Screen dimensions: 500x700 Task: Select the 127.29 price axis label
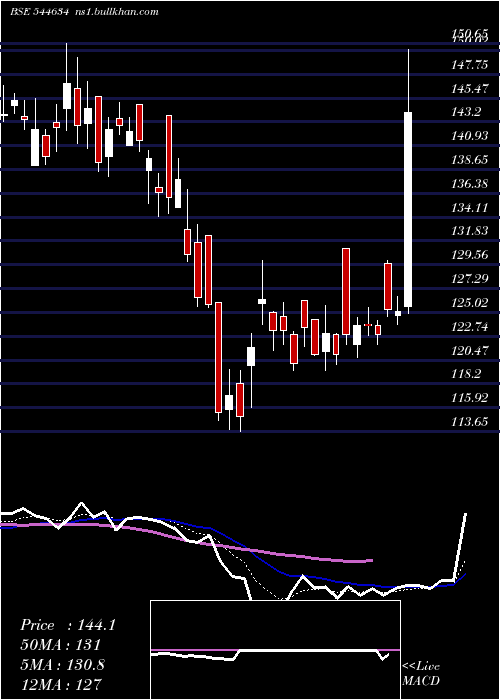[x=470, y=279]
